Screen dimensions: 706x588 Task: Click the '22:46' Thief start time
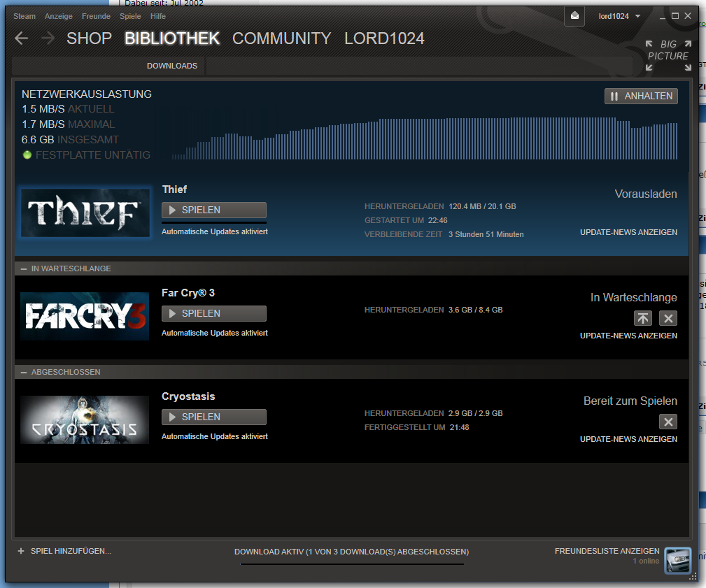click(437, 220)
